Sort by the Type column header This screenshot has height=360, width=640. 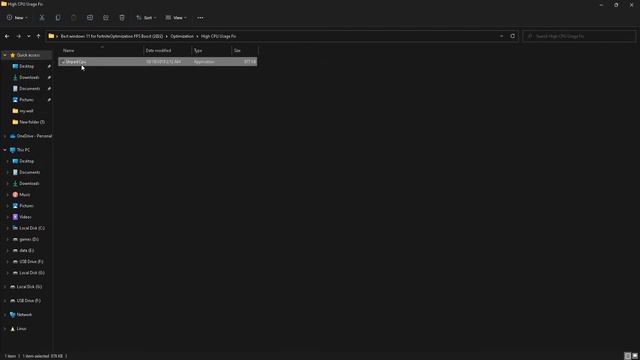click(211, 51)
